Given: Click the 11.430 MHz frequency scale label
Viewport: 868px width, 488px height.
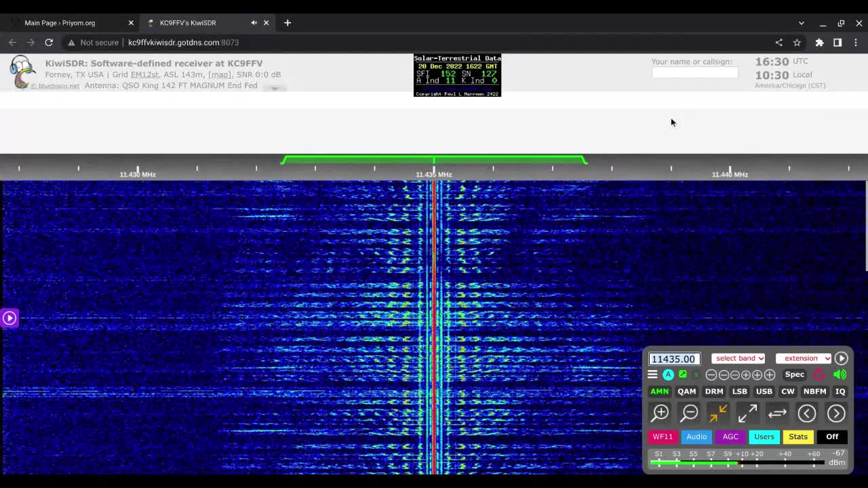Looking at the screenshot, I should click(x=138, y=174).
